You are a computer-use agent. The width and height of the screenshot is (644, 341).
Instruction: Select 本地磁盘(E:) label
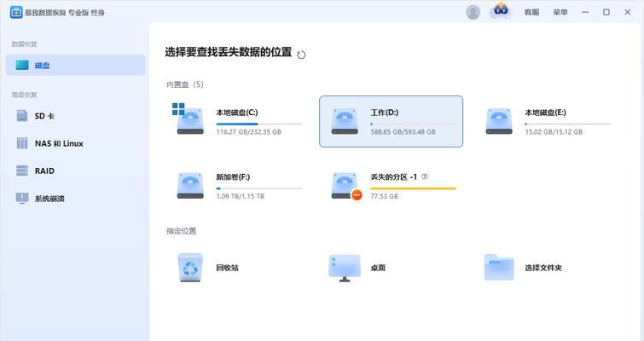pyautogui.click(x=545, y=113)
